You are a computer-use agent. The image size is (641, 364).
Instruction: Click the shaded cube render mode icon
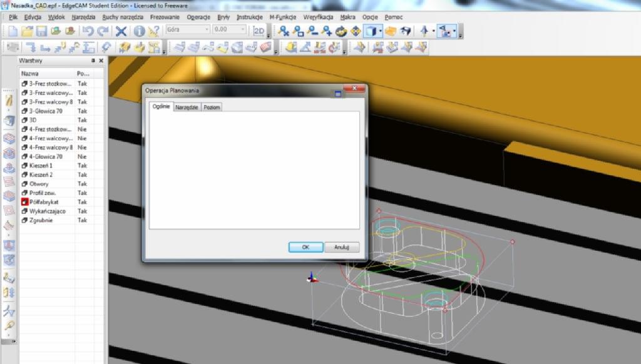(x=371, y=31)
